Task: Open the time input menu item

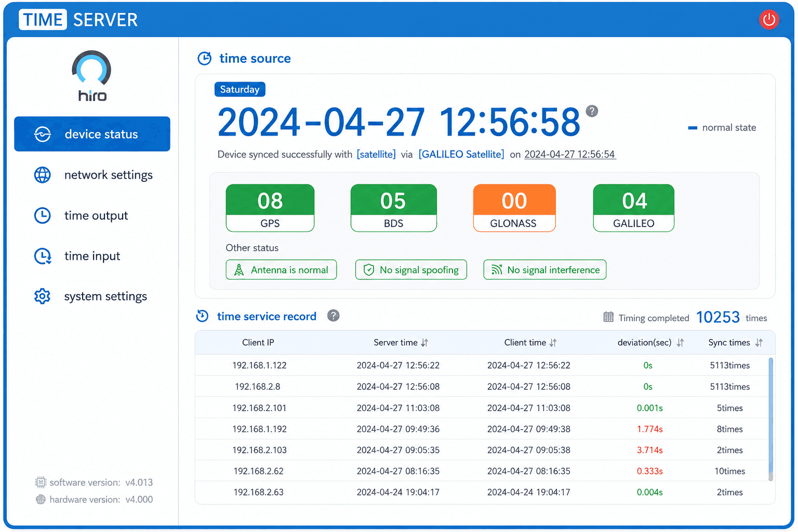Action: click(x=92, y=256)
